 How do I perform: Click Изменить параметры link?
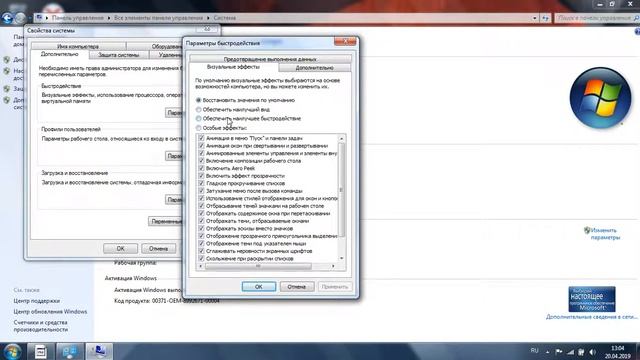(x=605, y=234)
